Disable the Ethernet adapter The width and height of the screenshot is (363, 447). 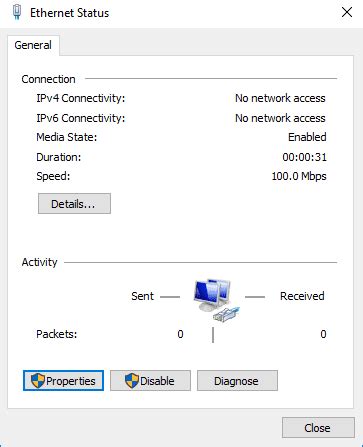click(x=150, y=380)
